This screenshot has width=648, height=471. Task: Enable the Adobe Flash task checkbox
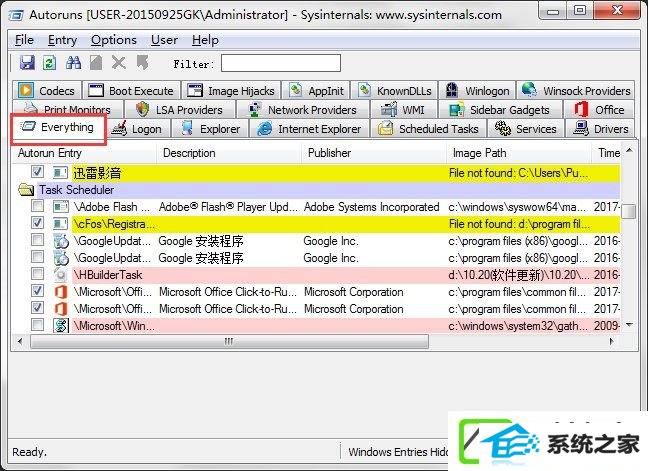tap(37, 205)
